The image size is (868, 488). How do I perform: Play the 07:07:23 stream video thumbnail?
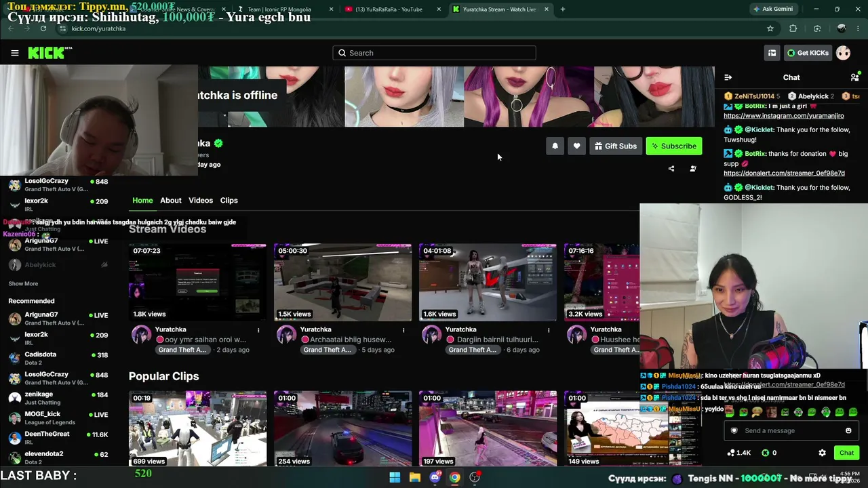pyautogui.click(x=197, y=283)
